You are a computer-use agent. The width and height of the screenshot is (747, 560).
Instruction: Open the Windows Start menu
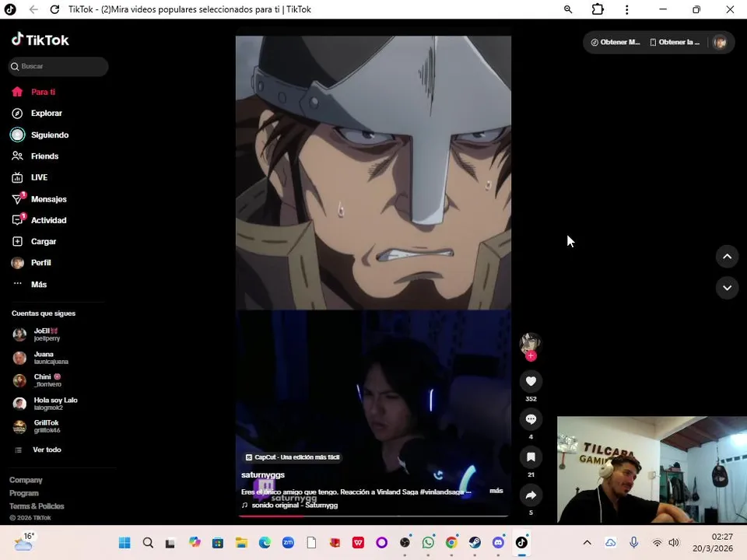pyautogui.click(x=124, y=543)
